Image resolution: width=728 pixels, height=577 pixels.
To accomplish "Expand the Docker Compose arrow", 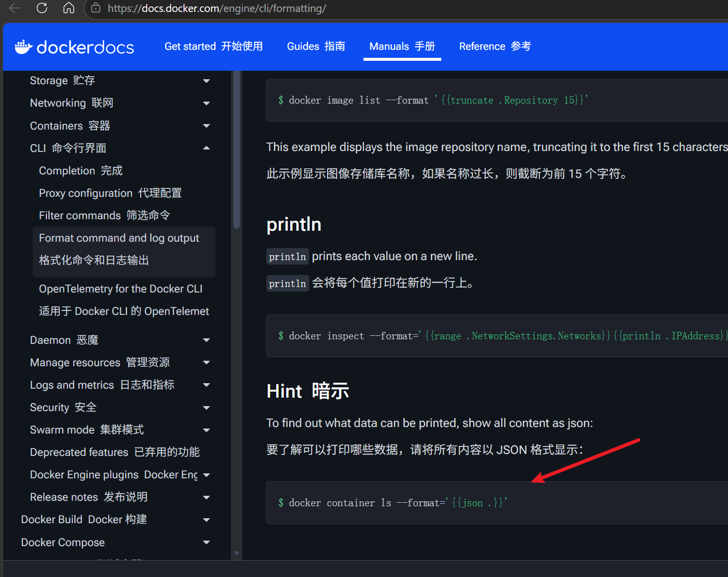I will (206, 542).
